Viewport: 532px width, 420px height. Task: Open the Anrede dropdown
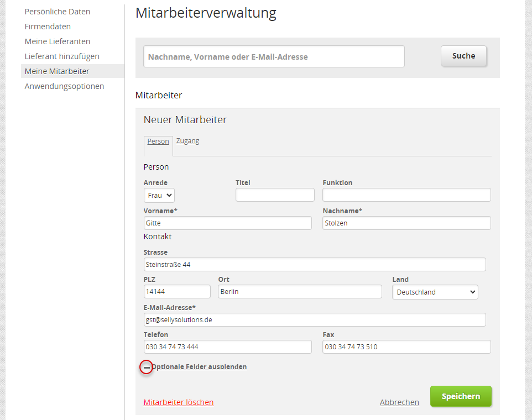[159, 195]
